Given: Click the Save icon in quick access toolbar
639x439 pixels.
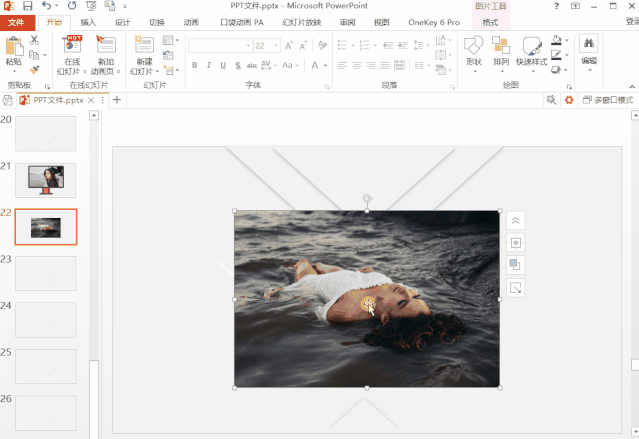Looking at the screenshot, I should 27,6.
